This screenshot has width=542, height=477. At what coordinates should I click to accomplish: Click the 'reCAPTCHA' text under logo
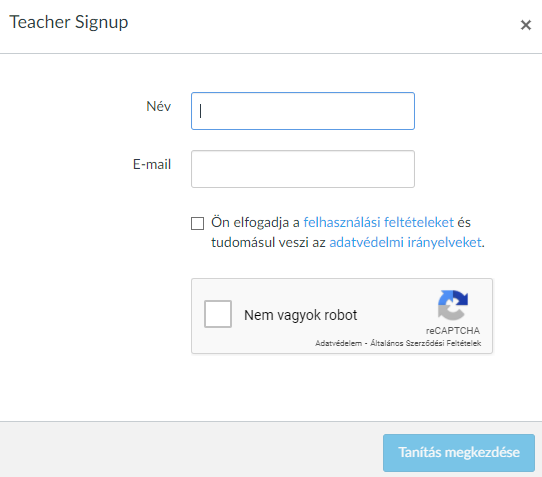453,331
